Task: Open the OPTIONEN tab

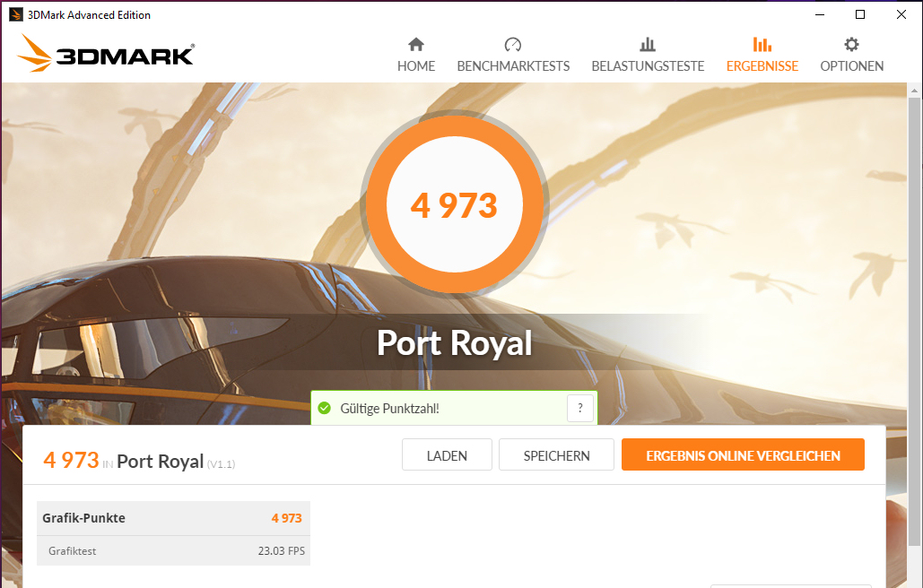Action: click(852, 65)
